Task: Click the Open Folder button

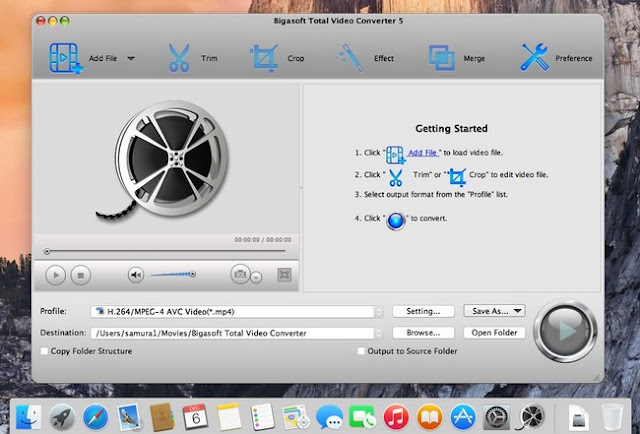Action: [494, 333]
